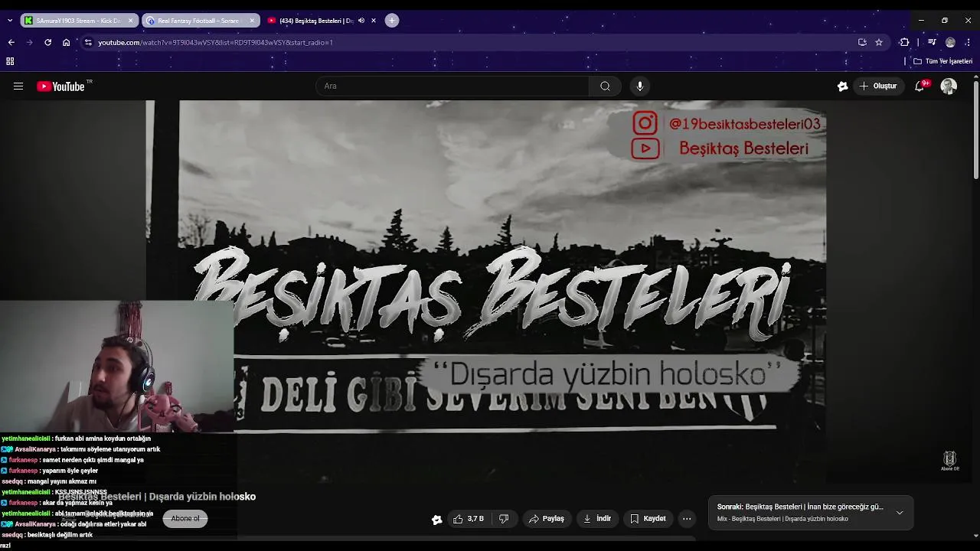Click video title Beşiktaş Besteleri Dışarda yüzbin holosko
Screen dimensions: 980x551
(x=157, y=497)
